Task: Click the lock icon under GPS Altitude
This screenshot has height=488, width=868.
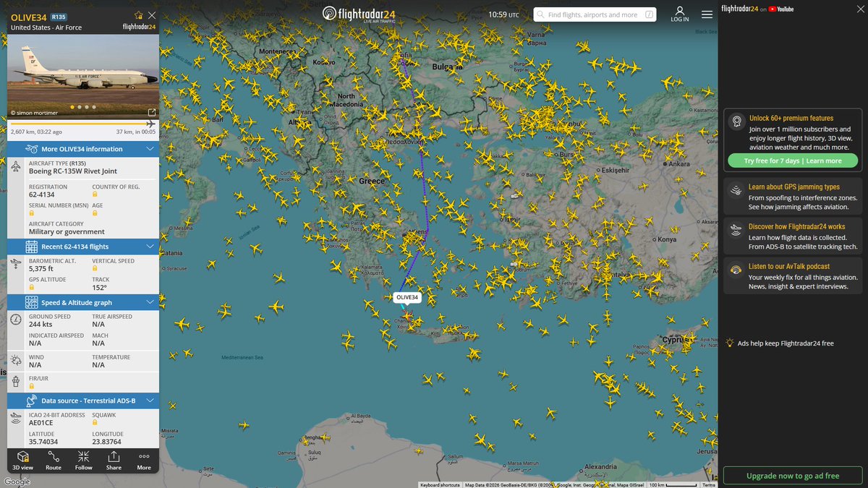Action: [x=32, y=287]
